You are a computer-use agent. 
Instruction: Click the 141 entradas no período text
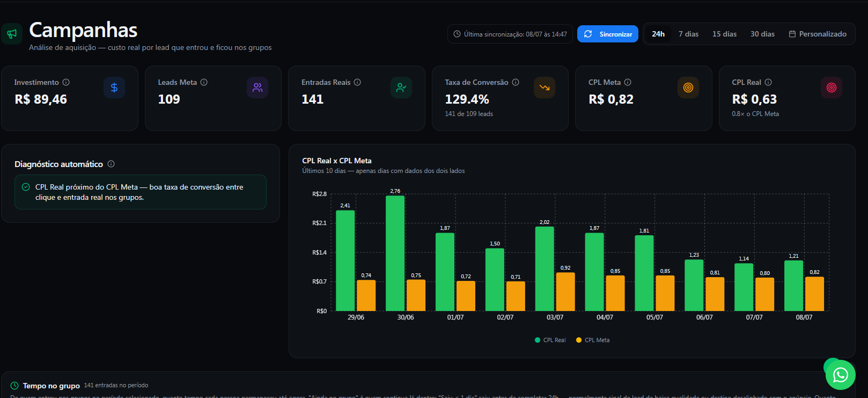click(x=116, y=385)
